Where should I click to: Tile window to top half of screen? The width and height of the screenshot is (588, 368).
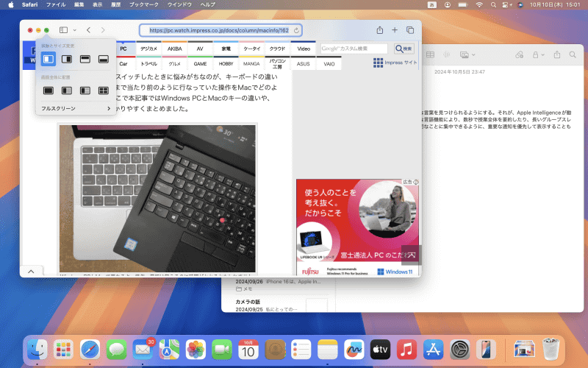[x=85, y=59]
